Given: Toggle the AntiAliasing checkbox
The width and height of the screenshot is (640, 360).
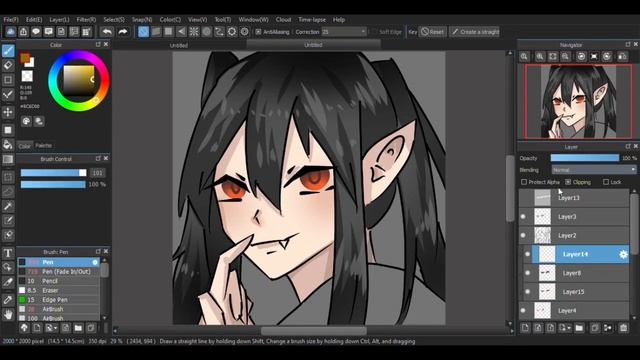Looking at the screenshot, I should point(258,32).
